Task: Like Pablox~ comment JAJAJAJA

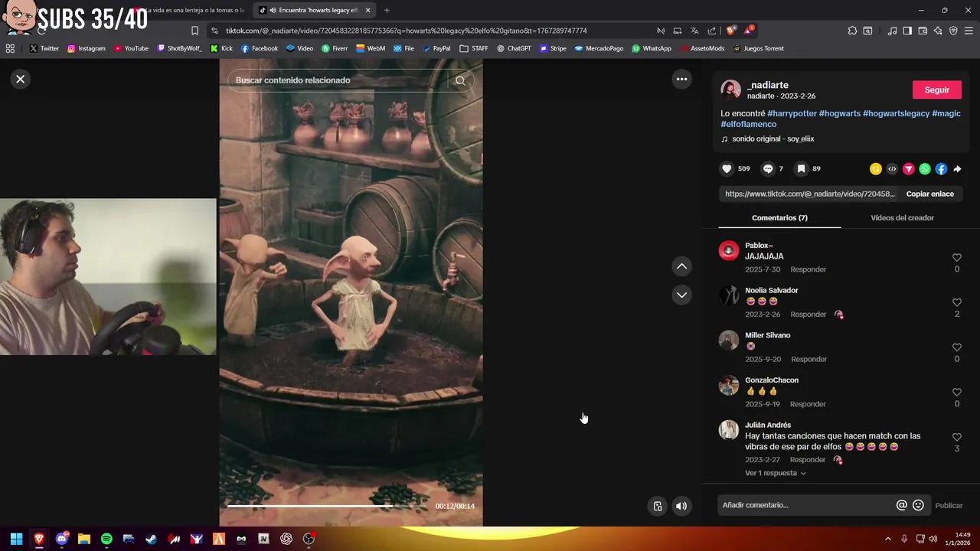Action: point(956,258)
